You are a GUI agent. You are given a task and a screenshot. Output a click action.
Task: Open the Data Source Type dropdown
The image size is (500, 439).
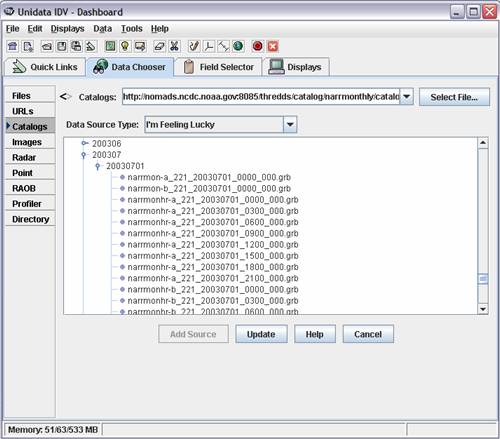(290, 124)
